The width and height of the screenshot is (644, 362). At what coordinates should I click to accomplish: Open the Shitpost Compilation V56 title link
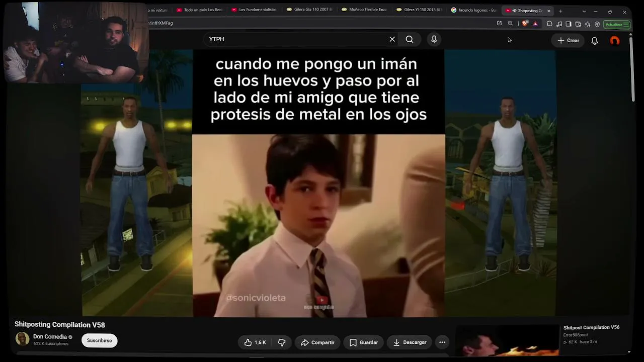click(591, 327)
